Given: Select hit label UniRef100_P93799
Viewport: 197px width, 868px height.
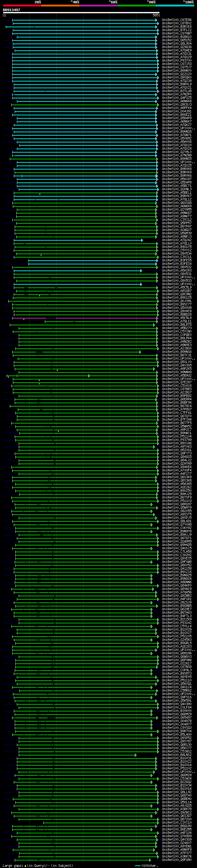Looking at the screenshot, I should [176, 440].
